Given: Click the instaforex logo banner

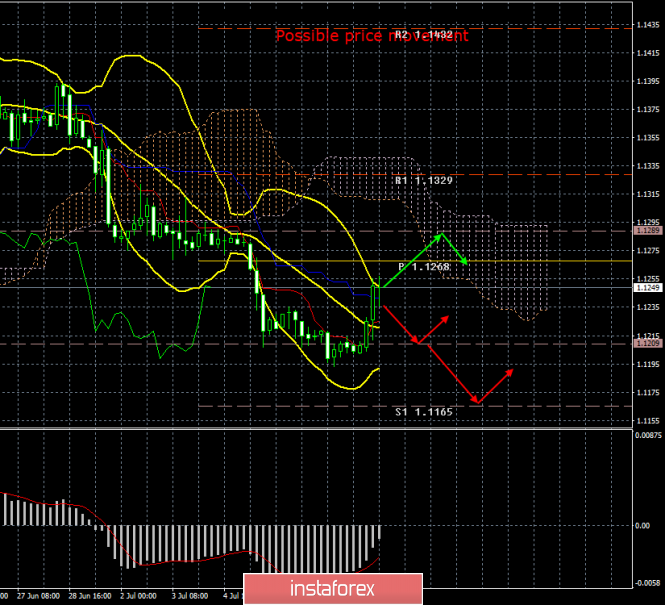Looking at the screenshot, I should pyautogui.click(x=333, y=589).
